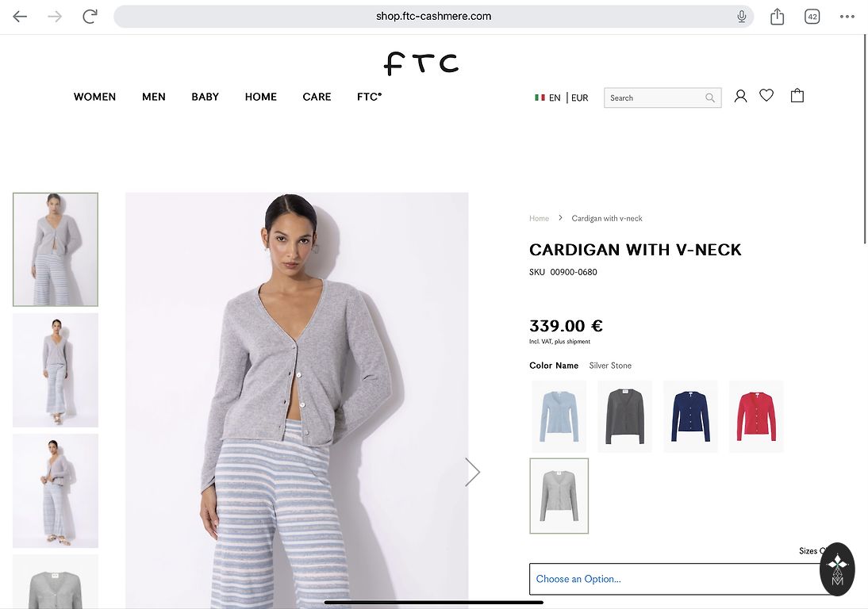Open the floating chat assistant icon
Viewport: 868px width, 609px height.
[837, 569]
